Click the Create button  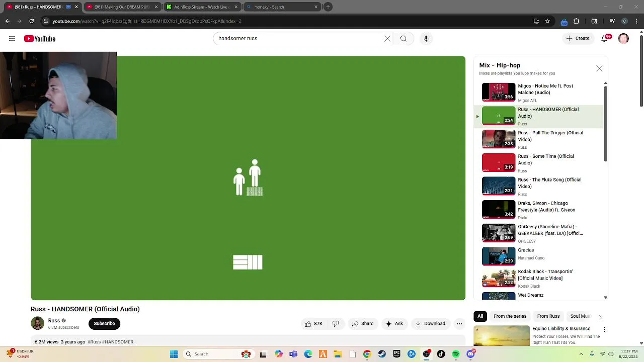pos(578,39)
